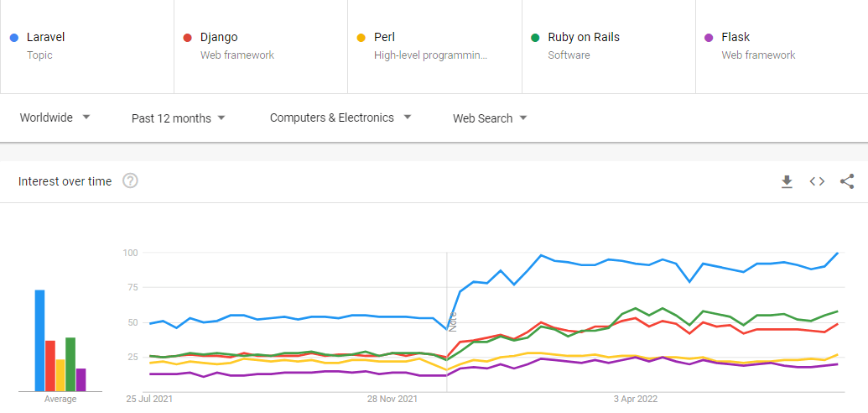Edit the Perl search term

click(385, 37)
